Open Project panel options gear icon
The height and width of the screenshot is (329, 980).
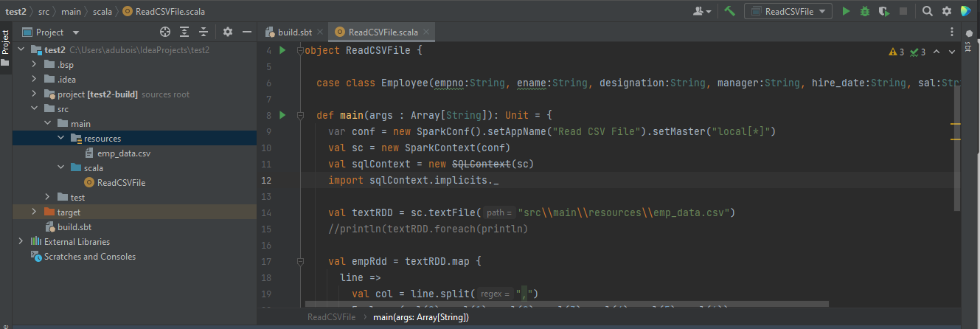pos(228,32)
